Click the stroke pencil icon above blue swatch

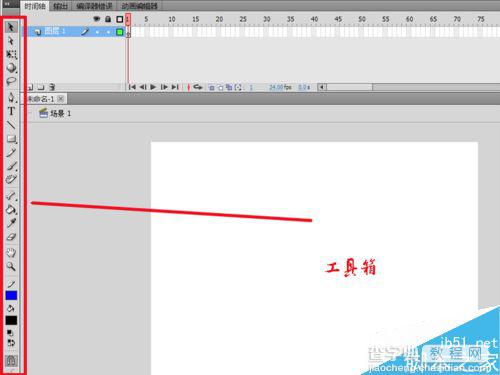[11, 284]
